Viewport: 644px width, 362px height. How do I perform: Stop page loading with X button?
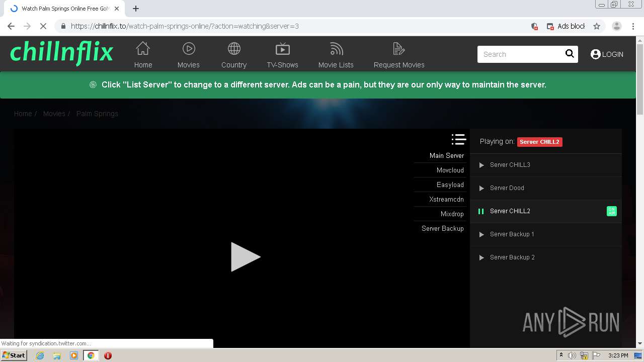click(43, 26)
